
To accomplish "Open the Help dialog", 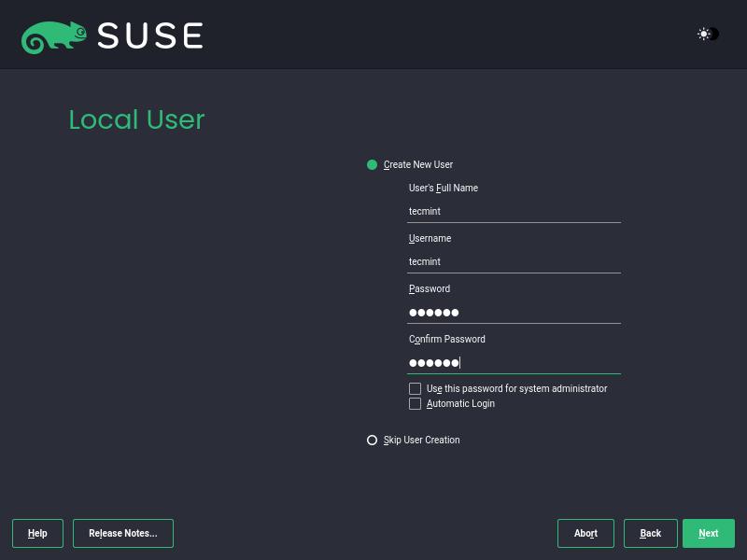I will (37, 534).
